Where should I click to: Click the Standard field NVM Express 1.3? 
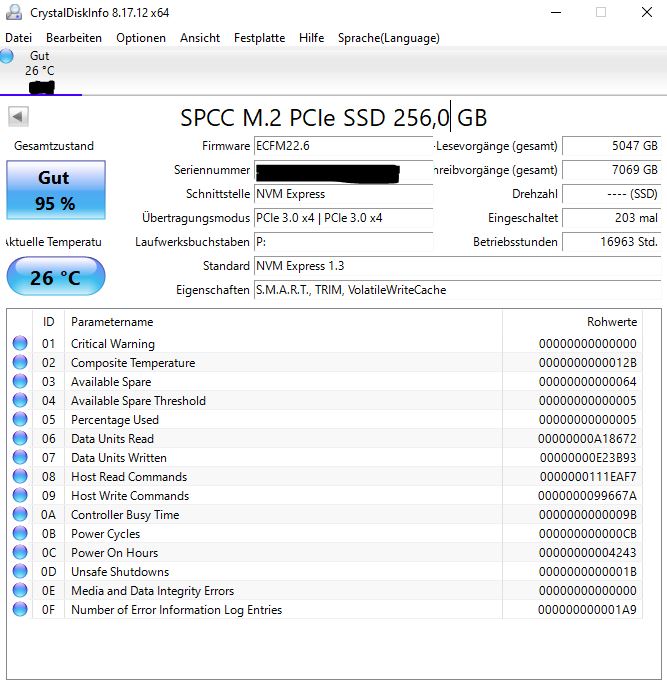457,266
